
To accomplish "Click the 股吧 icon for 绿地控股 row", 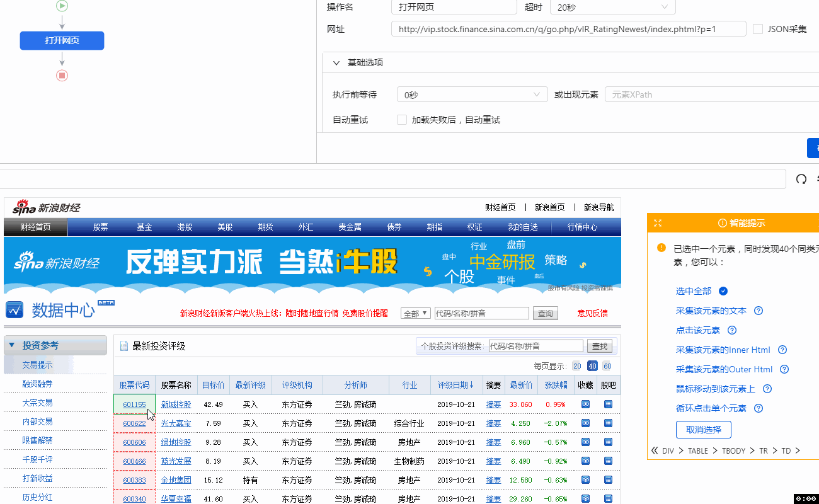I will (608, 442).
